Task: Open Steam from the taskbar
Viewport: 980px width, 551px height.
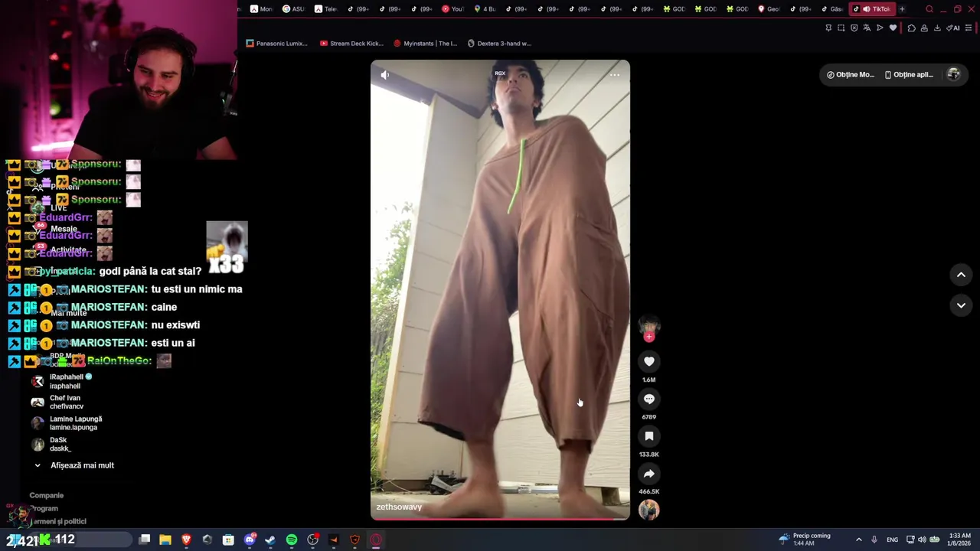Action: click(x=270, y=540)
